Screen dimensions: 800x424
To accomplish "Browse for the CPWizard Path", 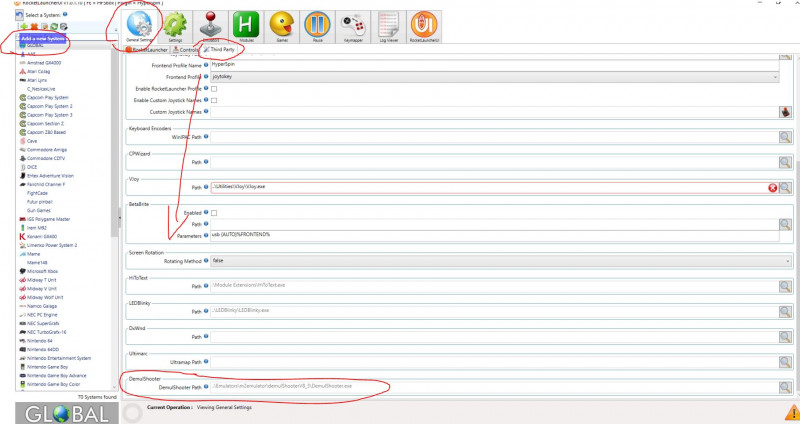I will point(785,162).
